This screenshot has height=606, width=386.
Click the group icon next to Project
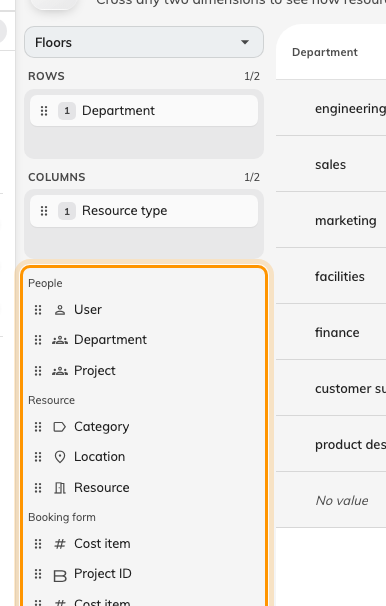coord(60,371)
